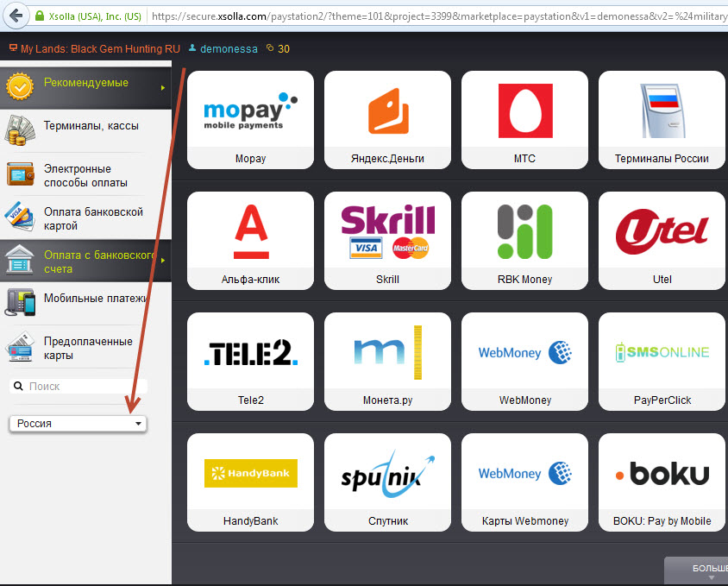Open the Терминалы, кассы category
The image size is (728, 586).
tap(85, 130)
